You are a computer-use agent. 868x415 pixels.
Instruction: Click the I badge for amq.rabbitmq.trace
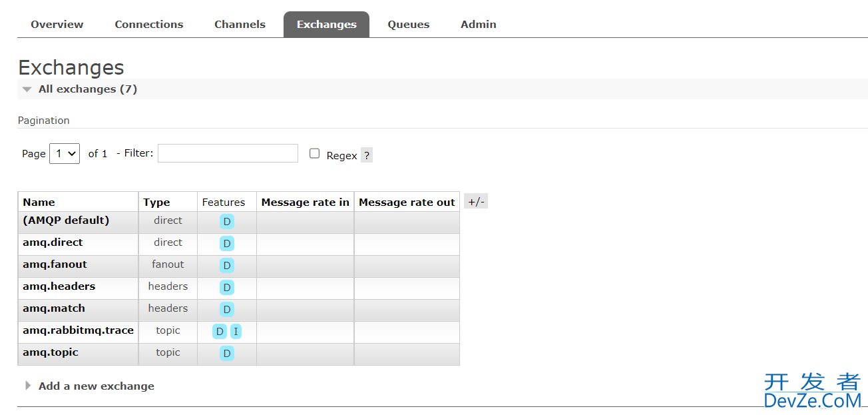(236, 332)
